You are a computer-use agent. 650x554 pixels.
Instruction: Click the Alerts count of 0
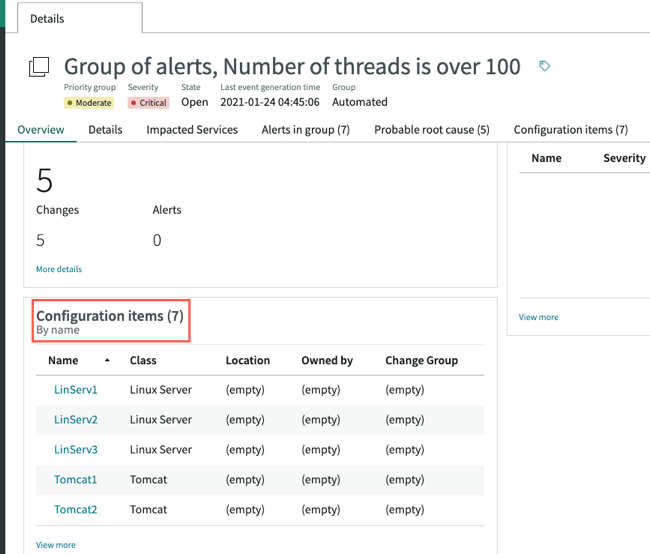[157, 240]
